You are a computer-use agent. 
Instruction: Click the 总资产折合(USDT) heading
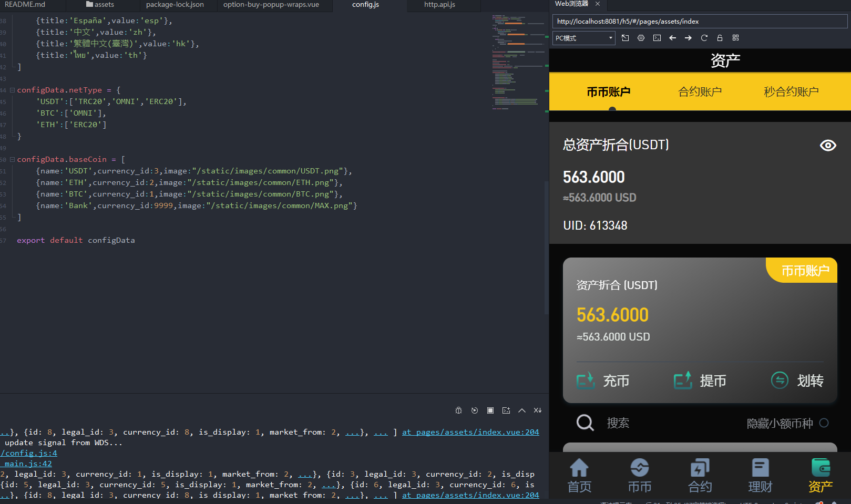(x=616, y=145)
